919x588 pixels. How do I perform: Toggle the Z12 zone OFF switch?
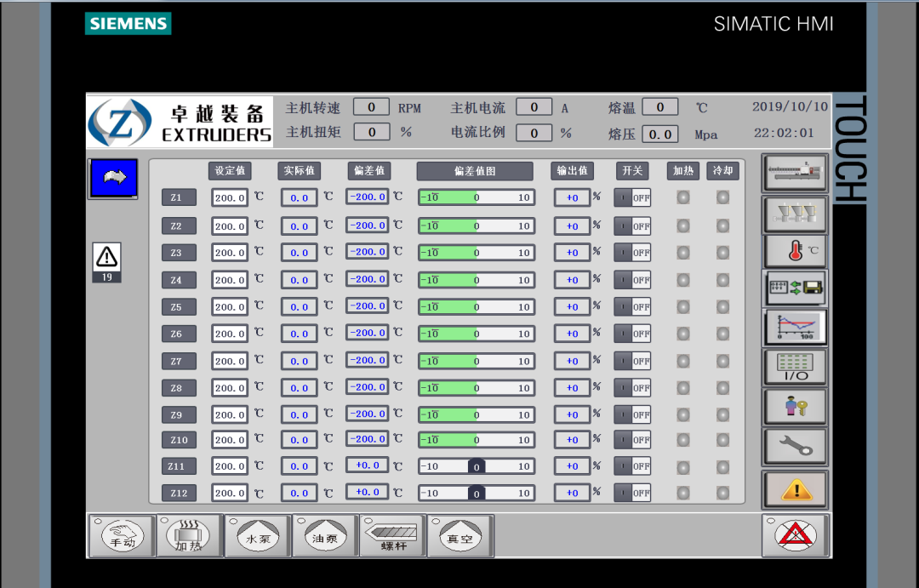(x=632, y=493)
